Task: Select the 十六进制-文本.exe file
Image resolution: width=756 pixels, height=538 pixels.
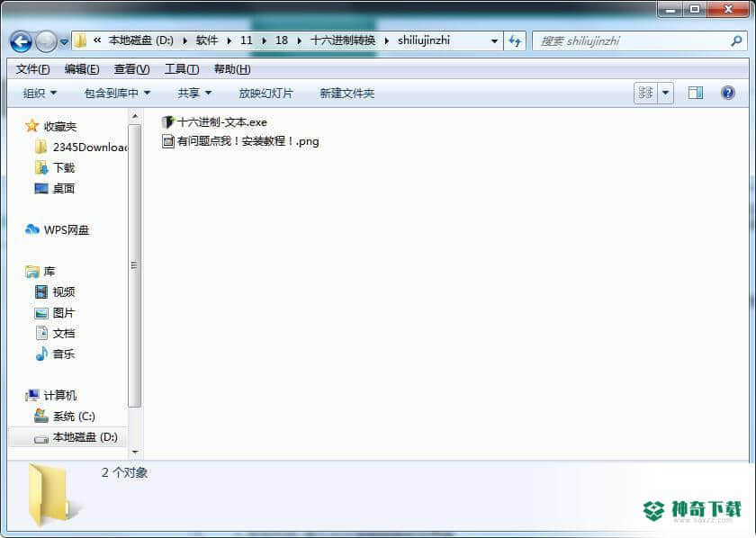Action: (214, 122)
